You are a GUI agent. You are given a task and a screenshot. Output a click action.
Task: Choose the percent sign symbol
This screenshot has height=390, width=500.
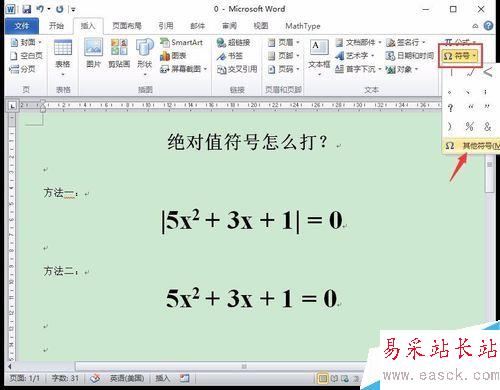tap(469, 126)
